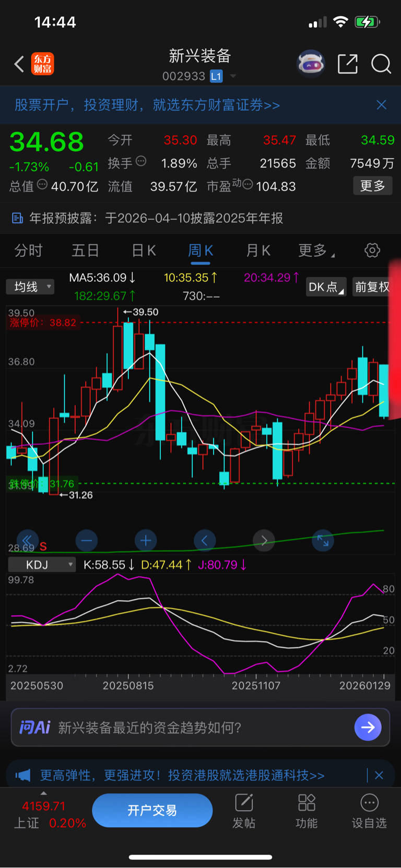Open the KDJ indicator dropdown
401x868 pixels.
coord(42,565)
